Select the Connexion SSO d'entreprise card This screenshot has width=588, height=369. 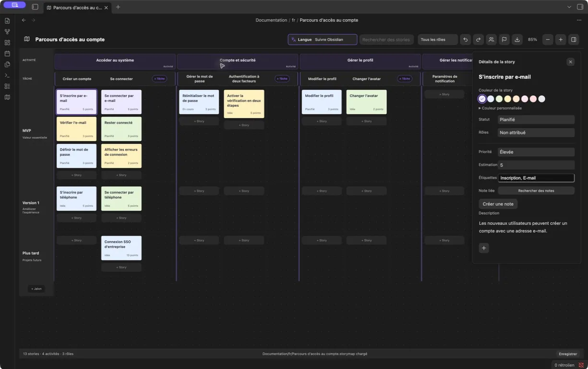pyautogui.click(x=121, y=248)
